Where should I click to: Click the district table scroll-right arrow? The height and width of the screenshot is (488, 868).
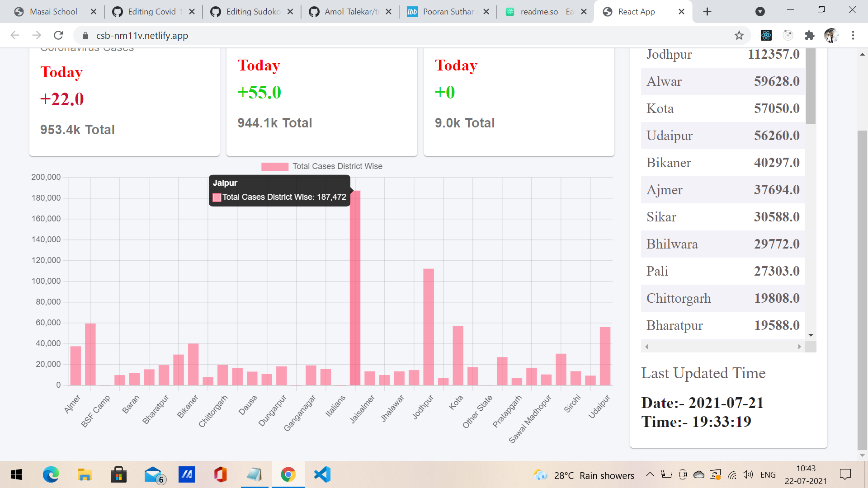click(799, 347)
